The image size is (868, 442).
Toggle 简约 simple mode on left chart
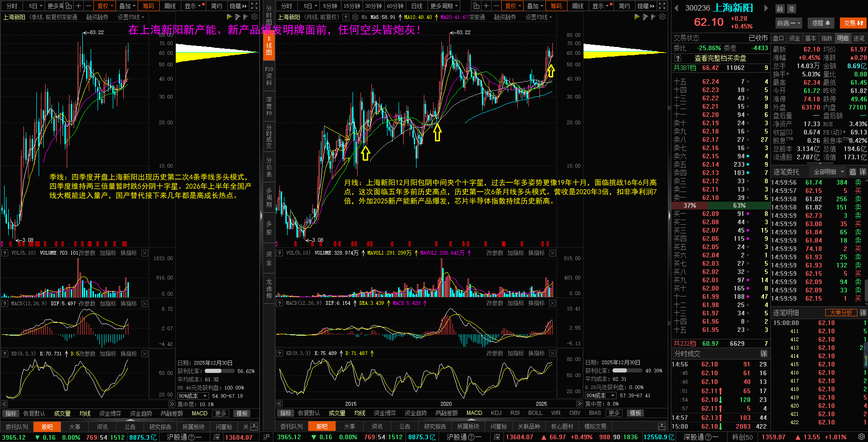pyautogui.click(x=216, y=6)
